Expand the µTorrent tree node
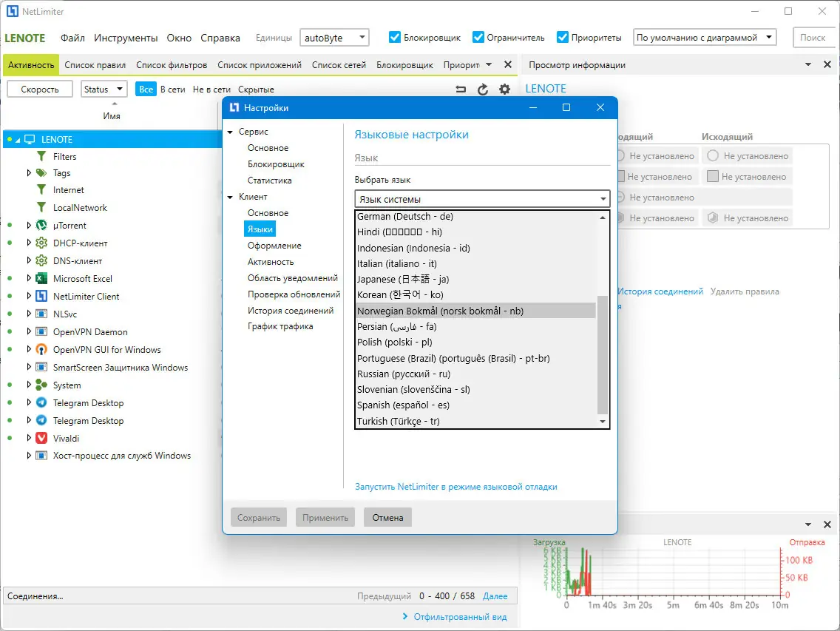 [29, 225]
